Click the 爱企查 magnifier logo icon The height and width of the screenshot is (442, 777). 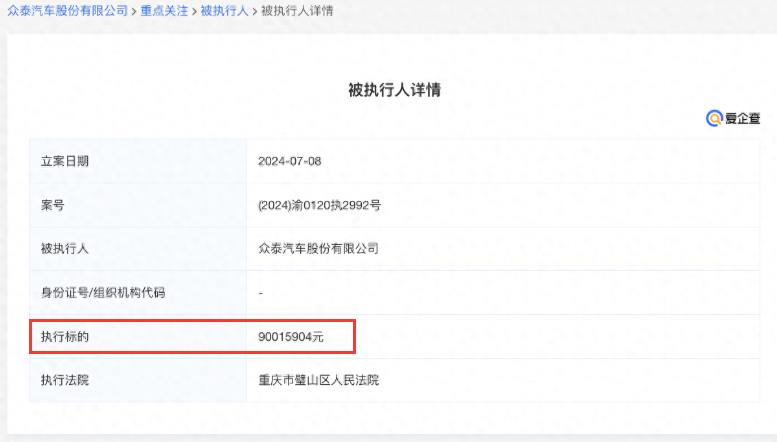714,118
